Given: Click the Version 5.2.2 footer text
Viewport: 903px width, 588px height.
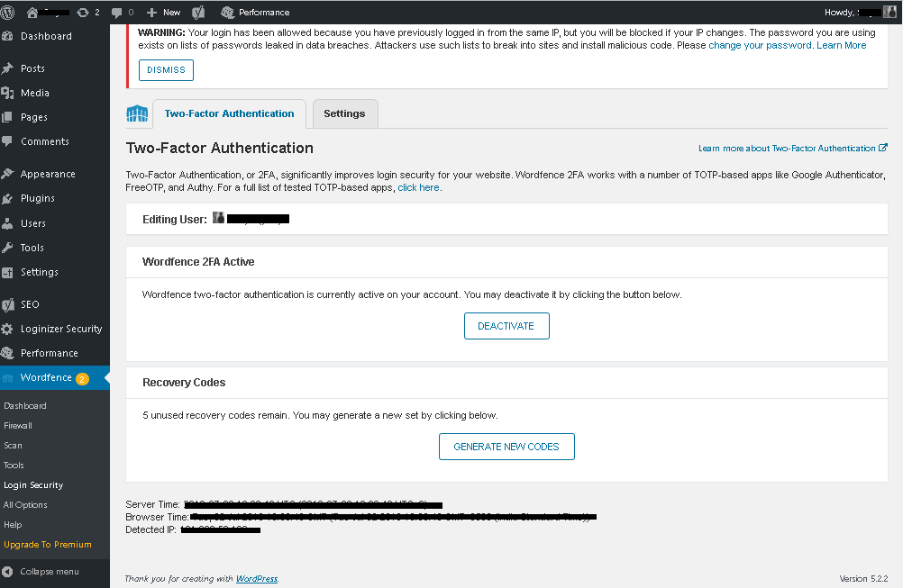Looking at the screenshot, I should click(863, 578).
